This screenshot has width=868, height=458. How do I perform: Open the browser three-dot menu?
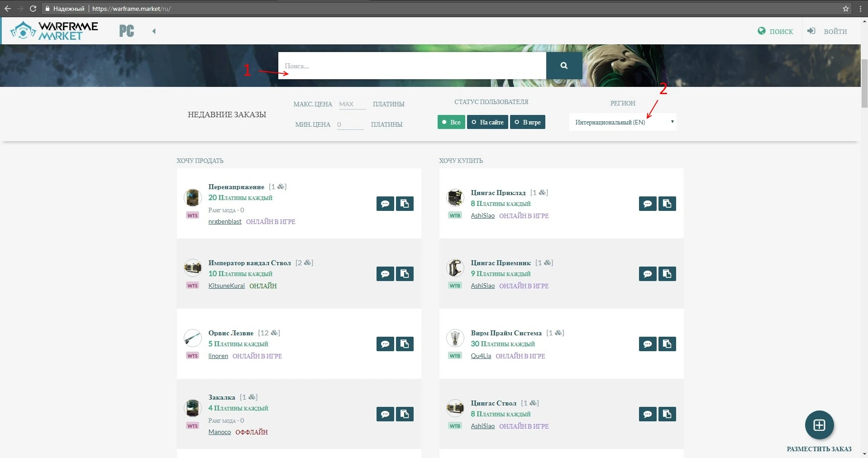pyautogui.click(x=860, y=9)
